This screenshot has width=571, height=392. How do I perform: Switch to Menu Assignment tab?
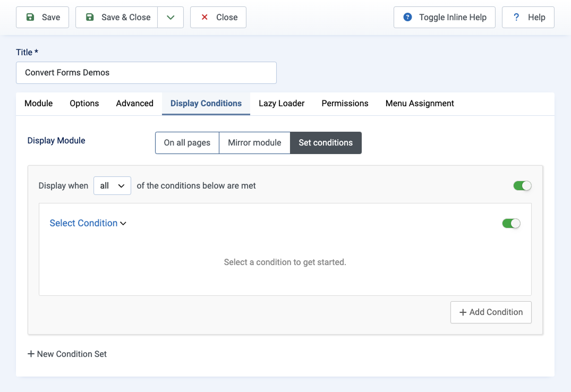point(420,104)
